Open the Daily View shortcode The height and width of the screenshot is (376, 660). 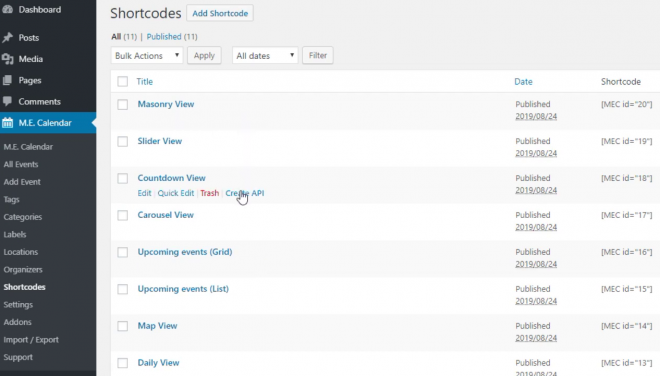pyautogui.click(x=158, y=363)
